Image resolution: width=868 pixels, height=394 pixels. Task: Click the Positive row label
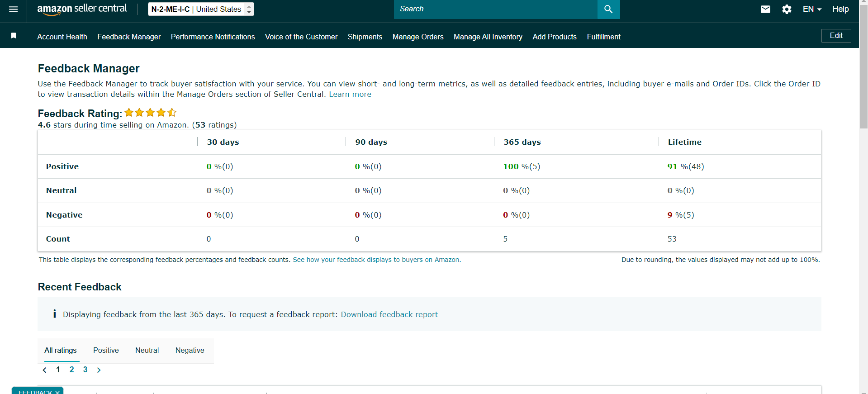62,166
